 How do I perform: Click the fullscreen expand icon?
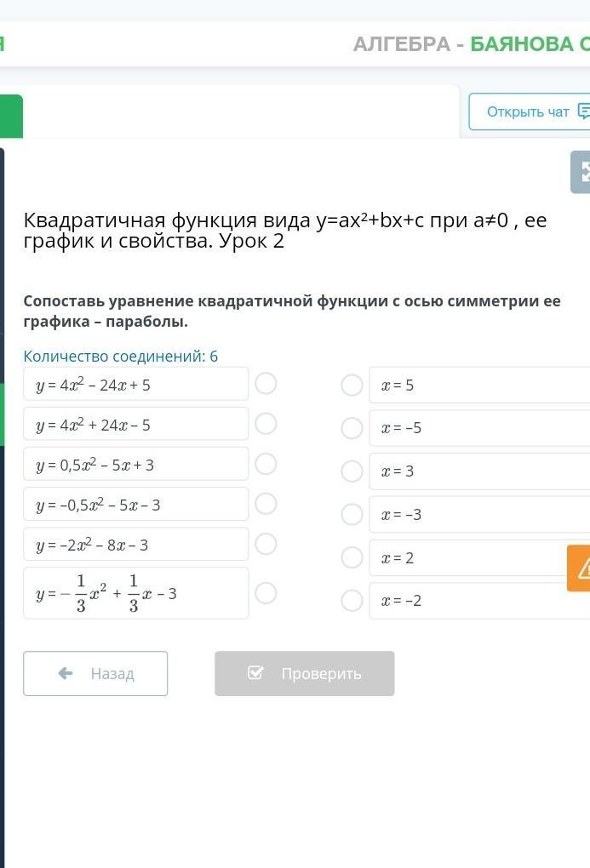[582, 172]
